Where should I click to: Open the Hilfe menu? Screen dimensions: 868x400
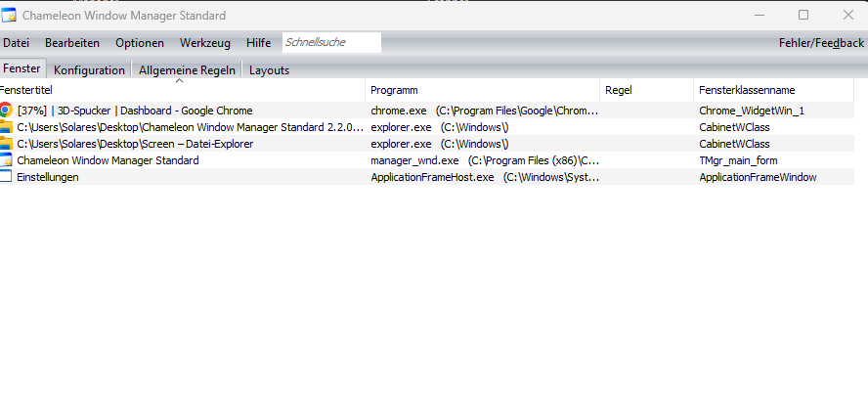[258, 43]
